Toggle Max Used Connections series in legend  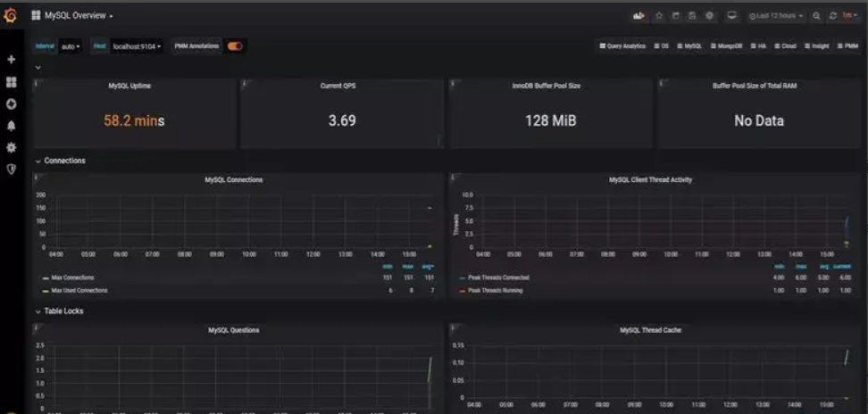[79, 290]
